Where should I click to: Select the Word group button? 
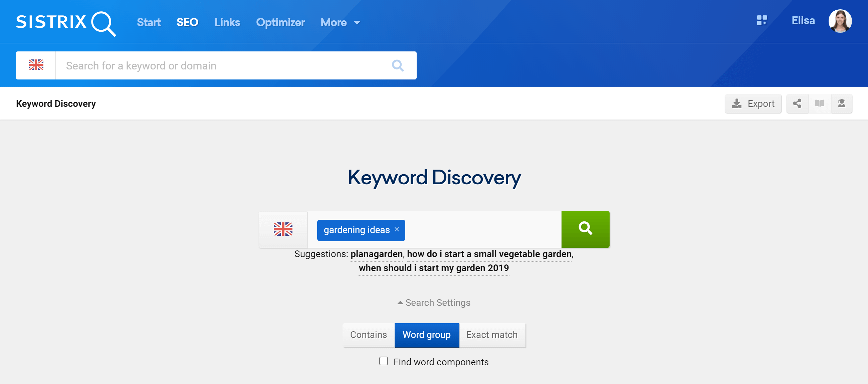pyautogui.click(x=426, y=334)
